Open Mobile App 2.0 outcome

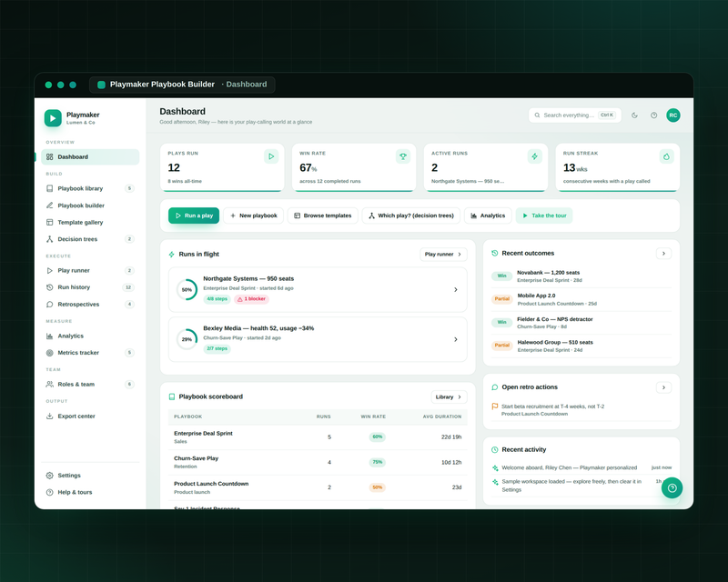[581, 299]
